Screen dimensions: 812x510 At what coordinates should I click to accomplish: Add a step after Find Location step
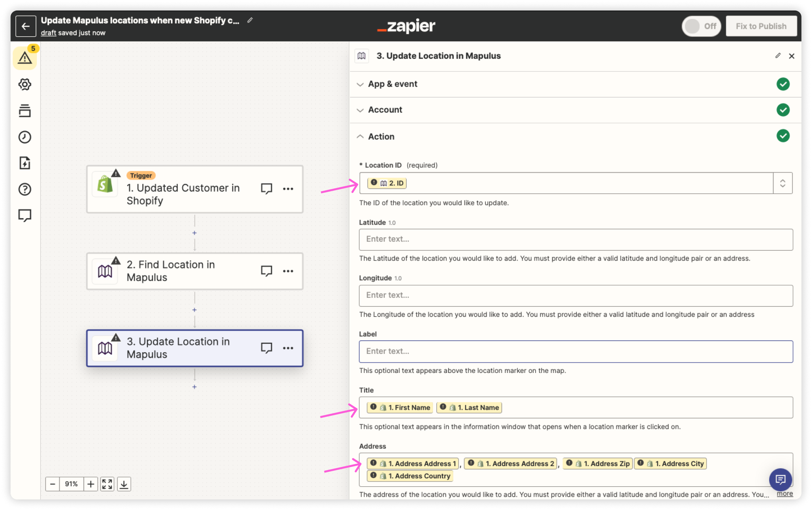194,310
